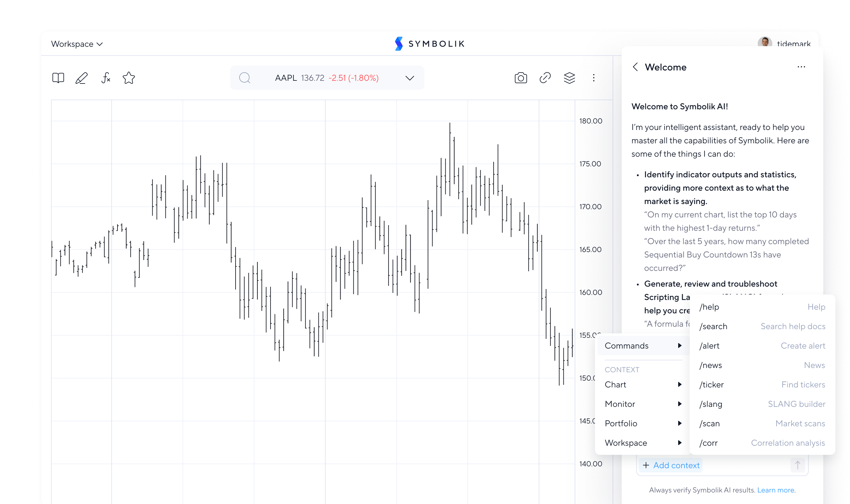Screen dimensions: 850x504
Task: Expand the Workspace context submenu
Action: pyautogui.click(x=643, y=443)
